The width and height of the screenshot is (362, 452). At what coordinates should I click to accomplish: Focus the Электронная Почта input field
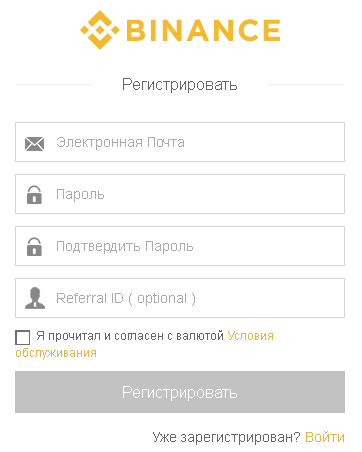(180, 142)
